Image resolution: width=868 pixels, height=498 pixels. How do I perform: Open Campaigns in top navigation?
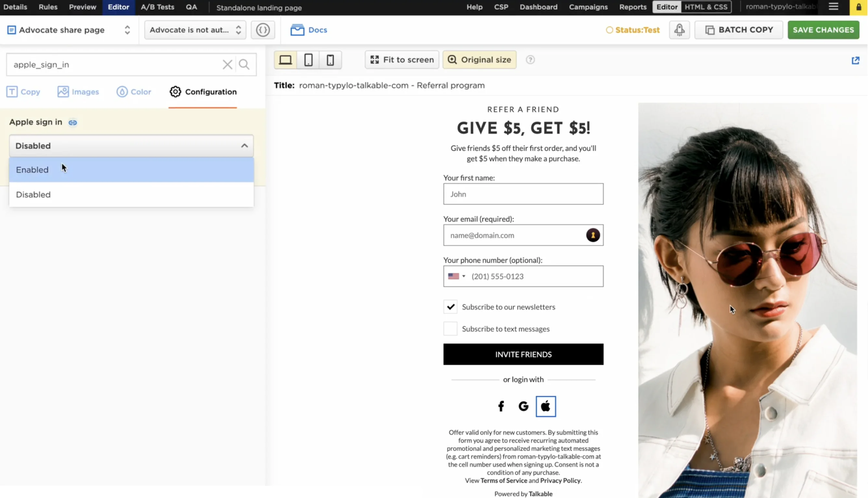[x=588, y=7]
